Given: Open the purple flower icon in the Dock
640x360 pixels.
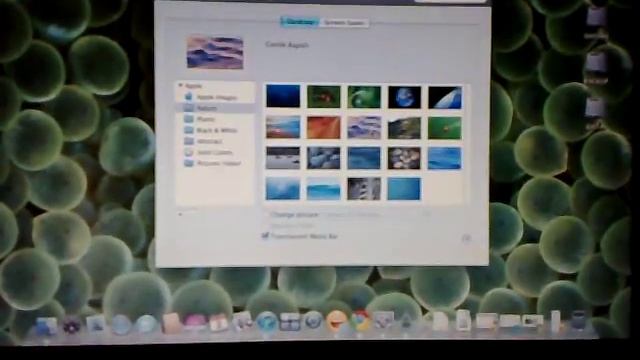Looking at the screenshot, I should click(x=71, y=327).
